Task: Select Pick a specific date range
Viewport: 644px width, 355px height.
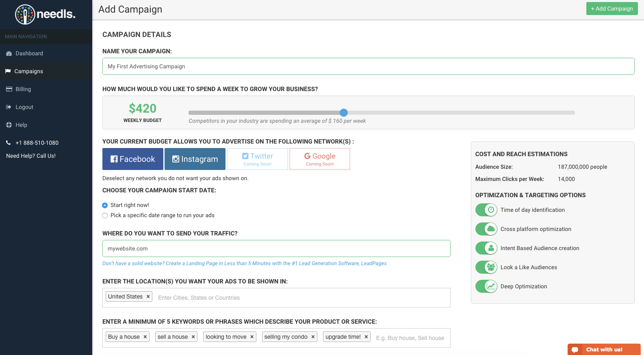Action: [105, 216]
